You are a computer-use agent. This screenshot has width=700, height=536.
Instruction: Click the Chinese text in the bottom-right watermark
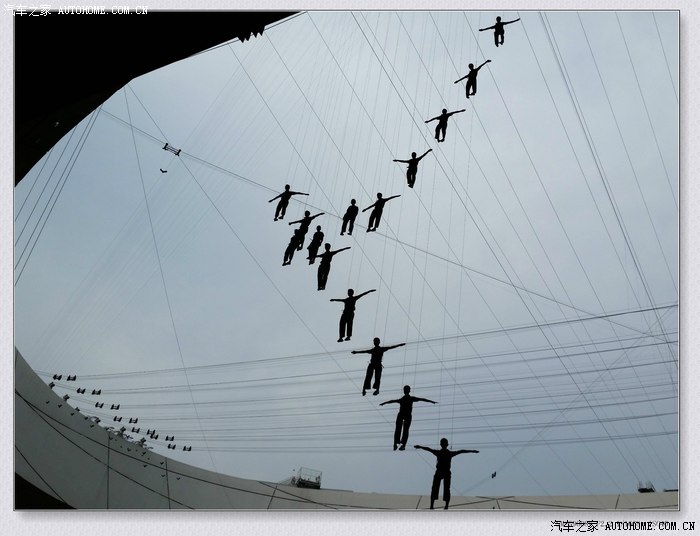coord(574,525)
